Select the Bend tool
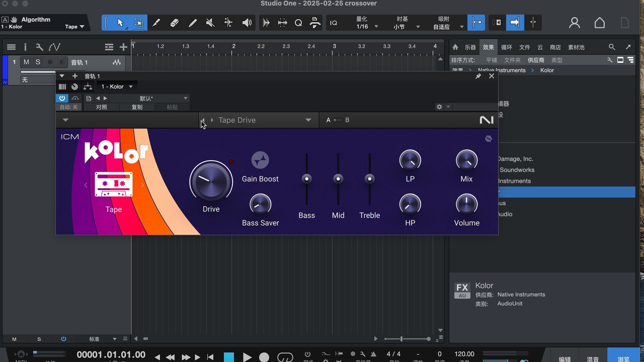This screenshot has height=362, width=644. 228,23
